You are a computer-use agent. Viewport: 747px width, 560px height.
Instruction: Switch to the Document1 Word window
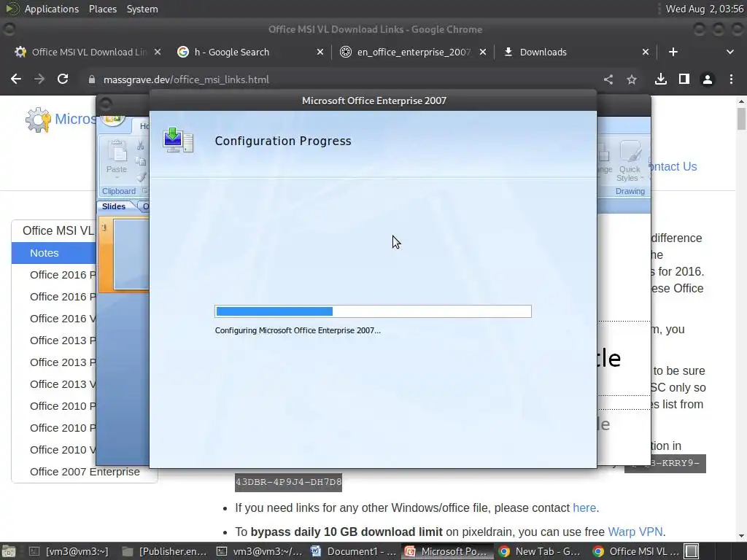(354, 551)
